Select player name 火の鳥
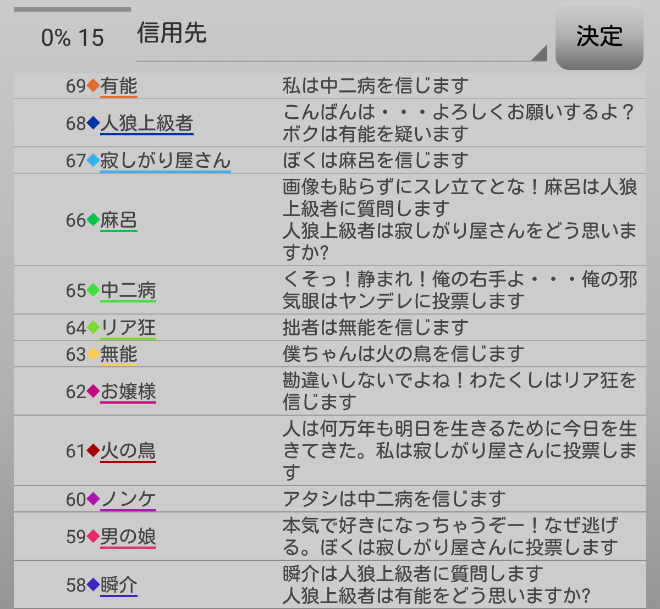Viewport: 660px width, 609px height. pos(128,451)
